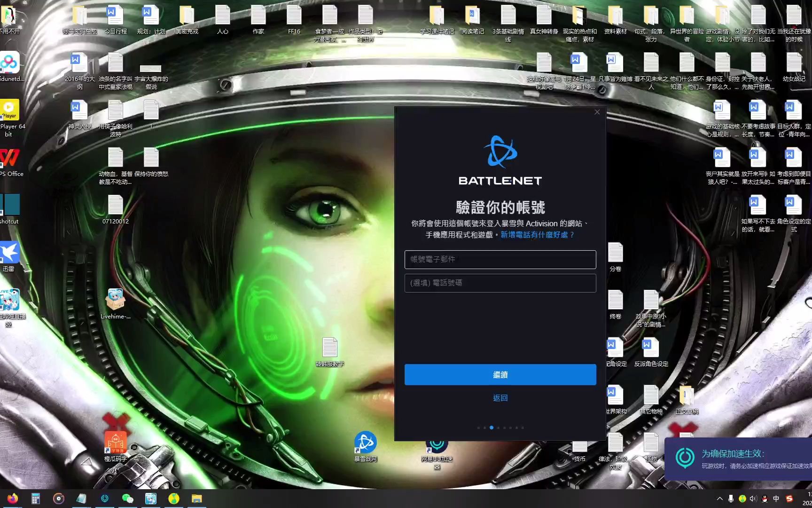The width and height of the screenshot is (812, 508).
Task: Open the 宇宙大爆炸的假说 file
Action: [151, 76]
